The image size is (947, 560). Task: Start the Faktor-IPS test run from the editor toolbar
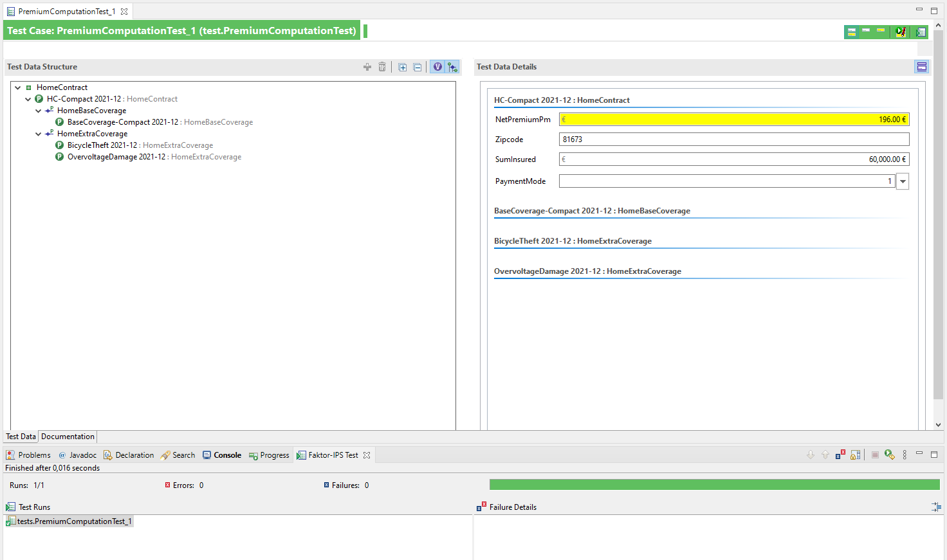[921, 32]
